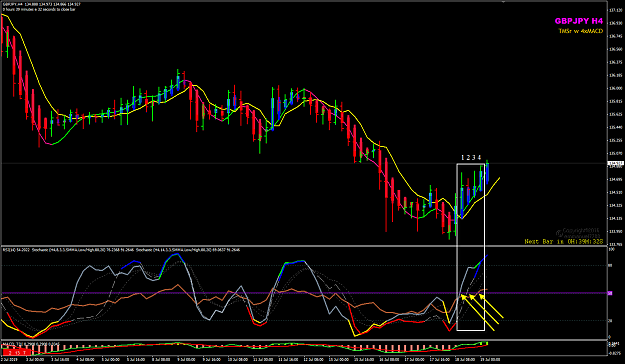Click the RSI Stochastic indicator label in sub-window

[121, 250]
